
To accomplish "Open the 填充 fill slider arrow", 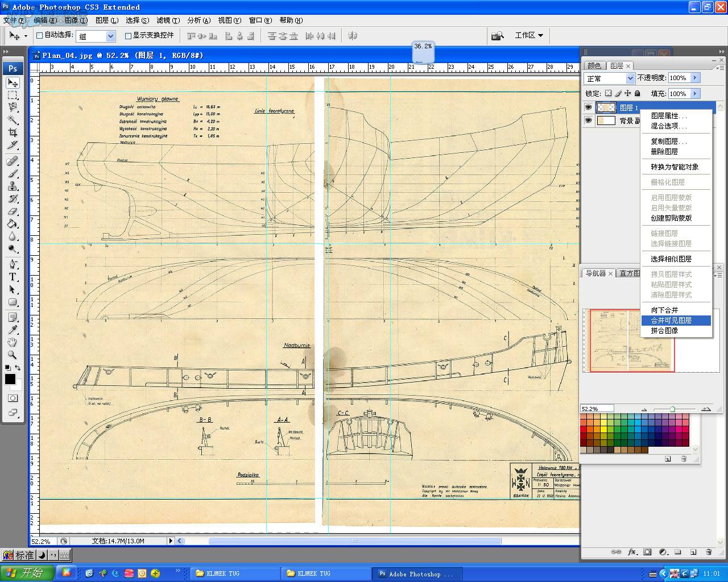I will pos(694,94).
